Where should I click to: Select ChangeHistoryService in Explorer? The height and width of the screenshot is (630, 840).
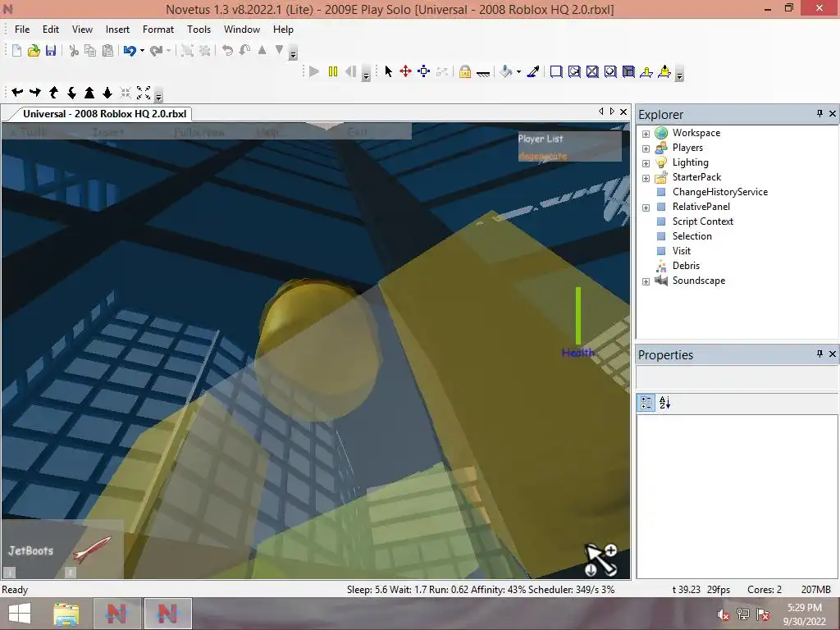coord(720,192)
